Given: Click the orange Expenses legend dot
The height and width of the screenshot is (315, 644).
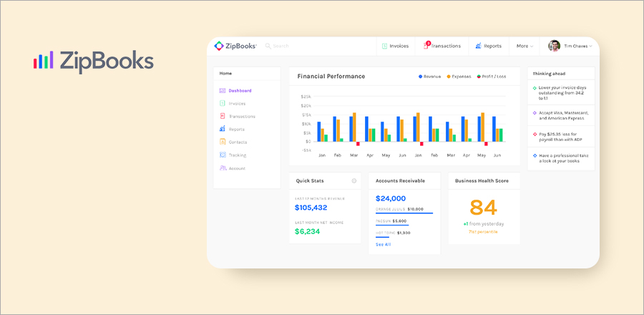Looking at the screenshot, I should pos(449,77).
